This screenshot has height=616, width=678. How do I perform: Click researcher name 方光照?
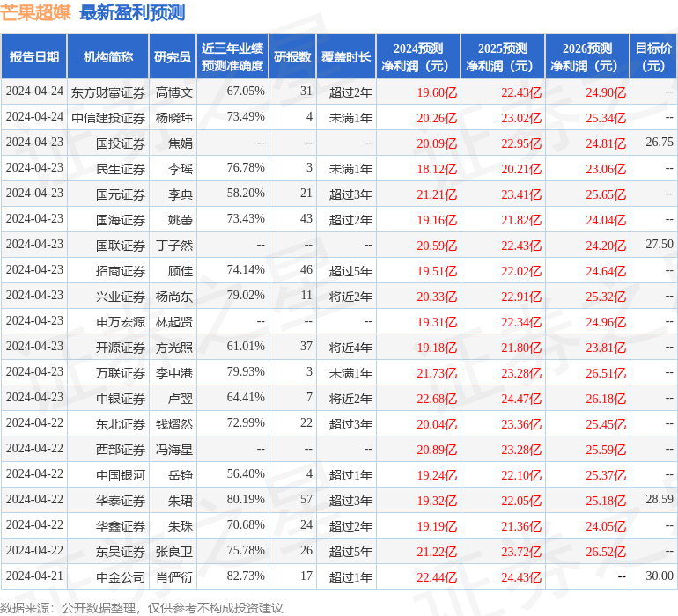click(174, 348)
